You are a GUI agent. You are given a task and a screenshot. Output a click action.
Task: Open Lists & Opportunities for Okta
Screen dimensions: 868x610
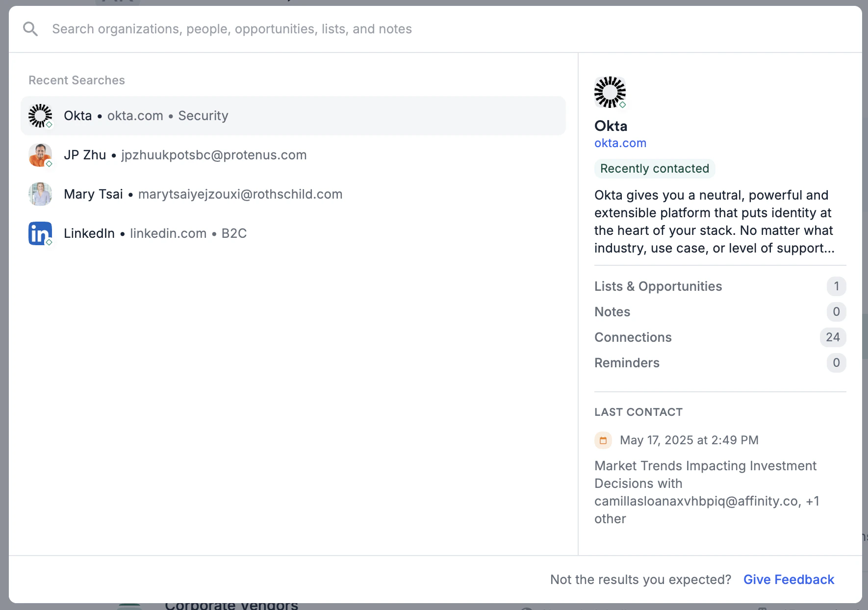point(720,286)
